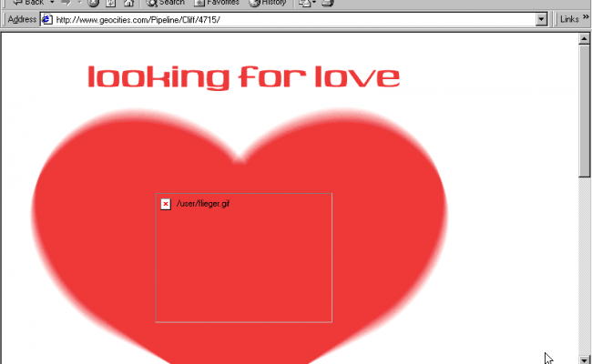Click the page icon in the Address bar
Image resolution: width=592 pixels, height=364 pixels.
46,19
